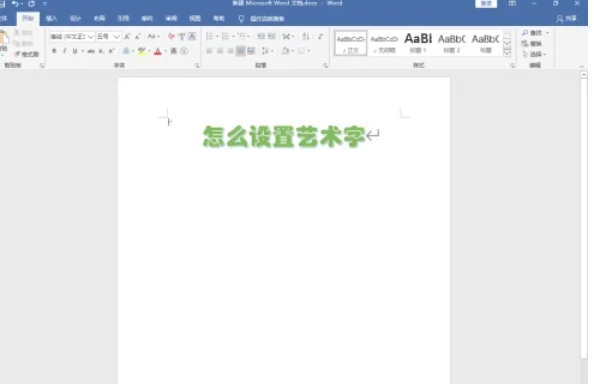Click the ribbon display options icon
594x384 pixels.
(512, 3)
